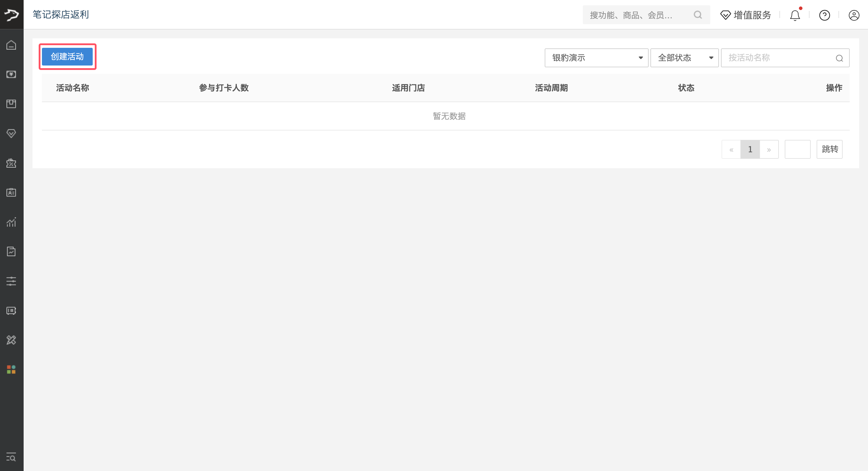Click the activity name search magnifier
This screenshot has width=868, height=471.
[x=839, y=58]
